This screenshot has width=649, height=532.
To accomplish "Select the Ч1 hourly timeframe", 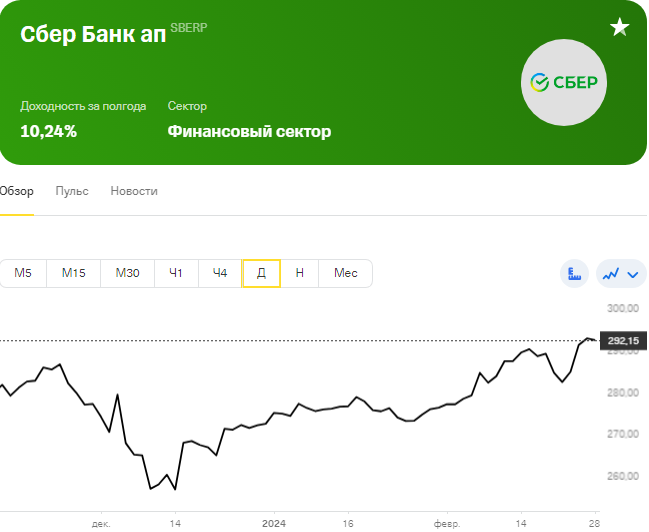I will click(176, 273).
